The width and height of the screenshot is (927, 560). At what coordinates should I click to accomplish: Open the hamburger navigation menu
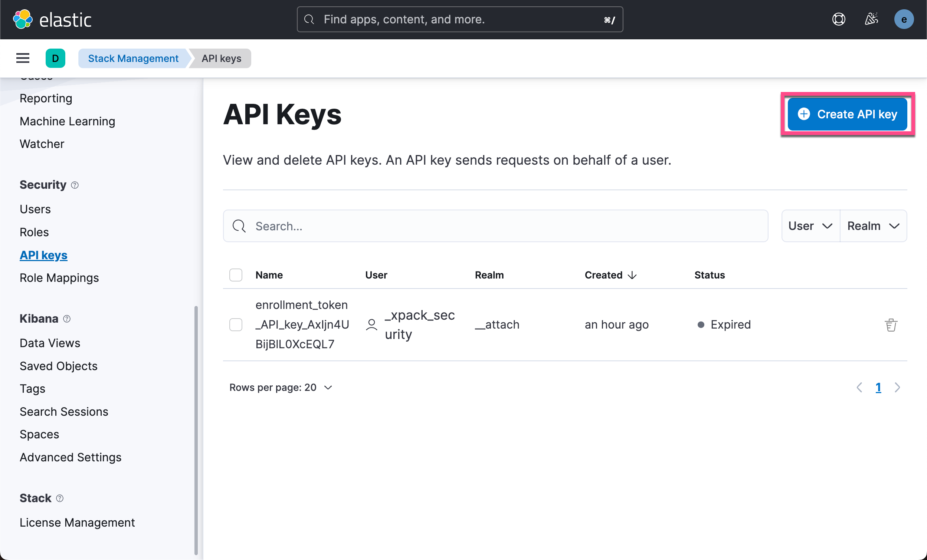[x=23, y=58]
